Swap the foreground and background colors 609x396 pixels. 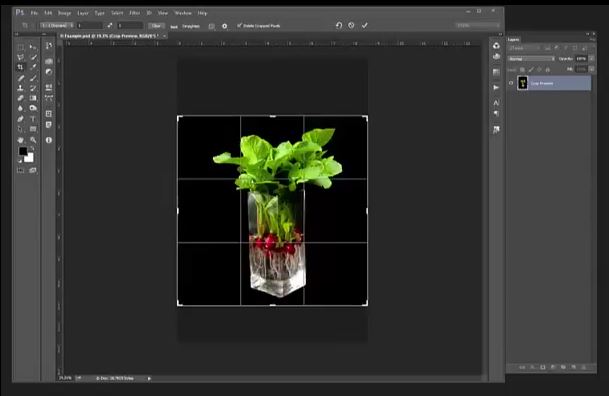pyautogui.click(x=33, y=148)
